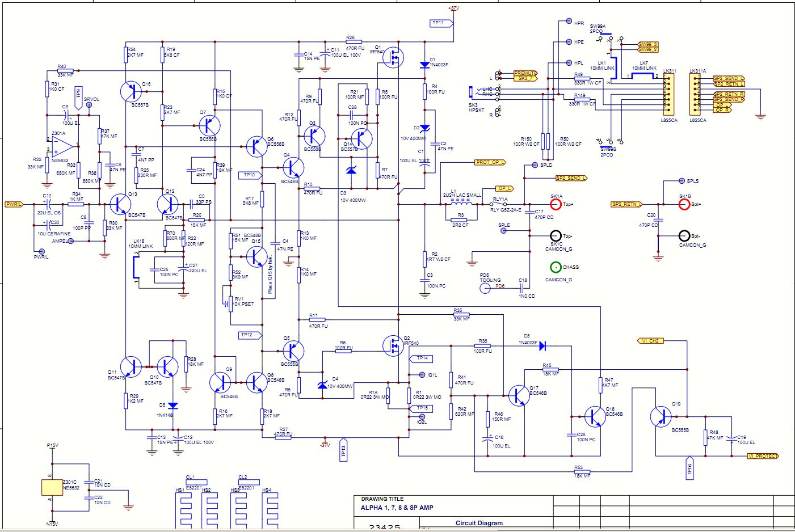Screen dimensions: 795x532
Task: Select the TP16 test point flag
Action: (x=690, y=468)
